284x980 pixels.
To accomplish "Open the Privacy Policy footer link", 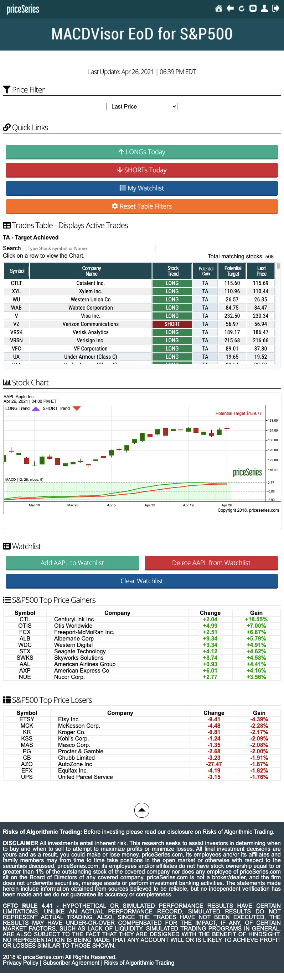I will (21, 963).
